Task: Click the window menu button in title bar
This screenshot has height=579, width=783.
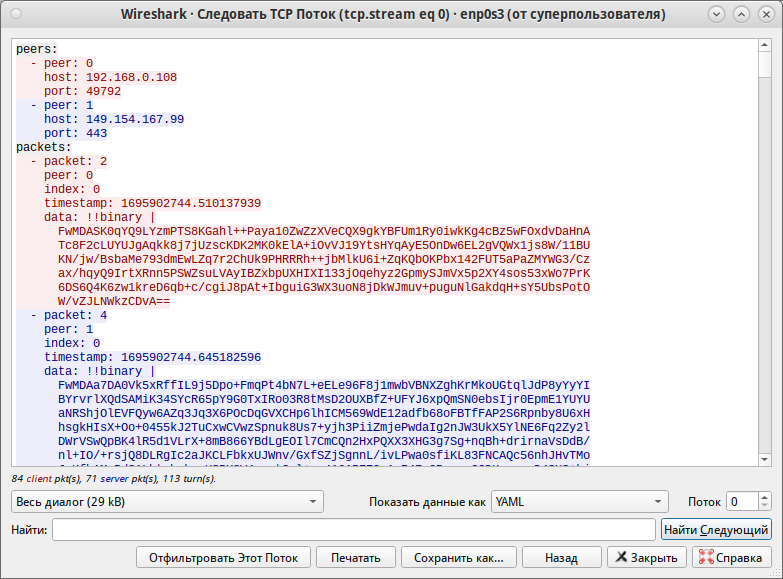Action: click(x=16, y=14)
